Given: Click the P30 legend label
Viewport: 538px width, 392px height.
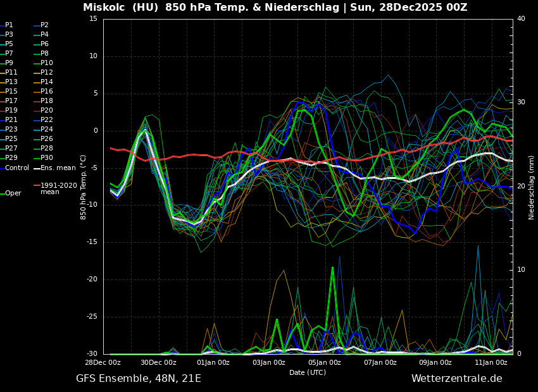Looking at the screenshot, I should click(x=47, y=158).
